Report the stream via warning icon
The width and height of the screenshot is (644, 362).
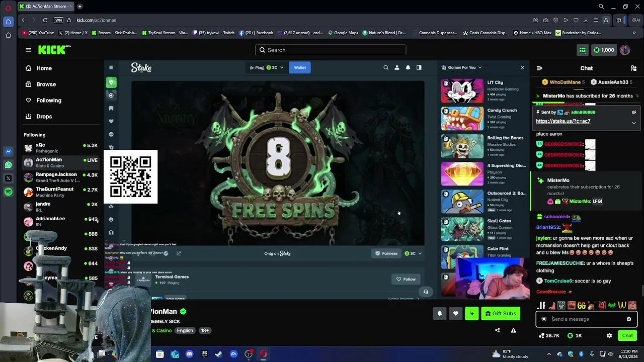(x=514, y=330)
